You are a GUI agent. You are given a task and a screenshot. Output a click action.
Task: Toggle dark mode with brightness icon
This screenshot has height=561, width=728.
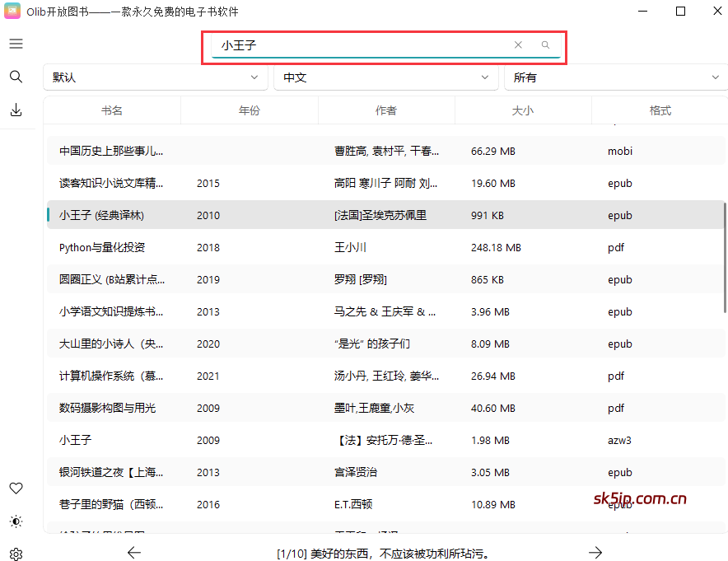click(16, 521)
